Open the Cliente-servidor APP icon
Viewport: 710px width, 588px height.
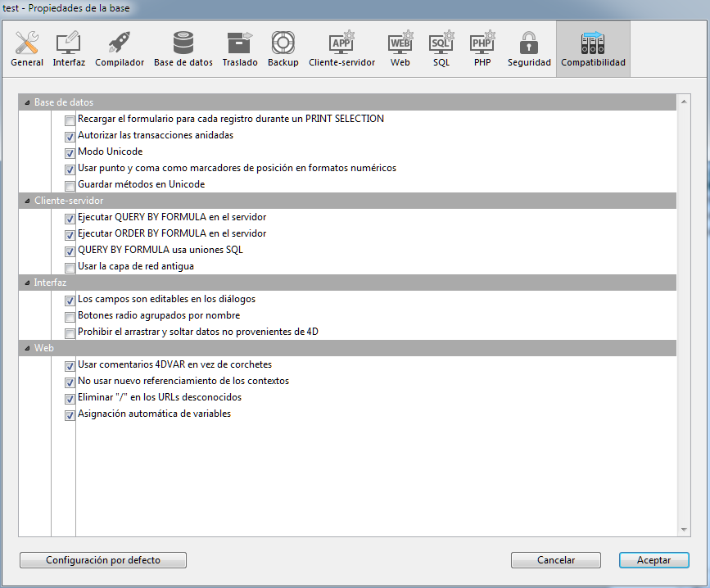tap(341, 43)
